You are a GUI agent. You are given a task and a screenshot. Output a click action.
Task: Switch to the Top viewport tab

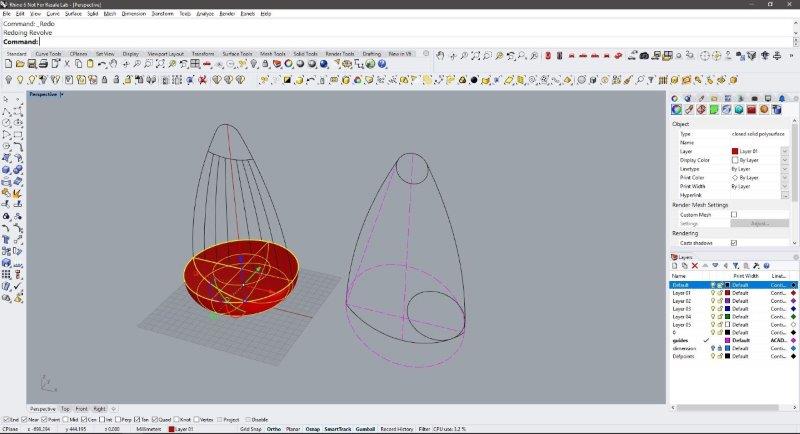tap(65, 409)
